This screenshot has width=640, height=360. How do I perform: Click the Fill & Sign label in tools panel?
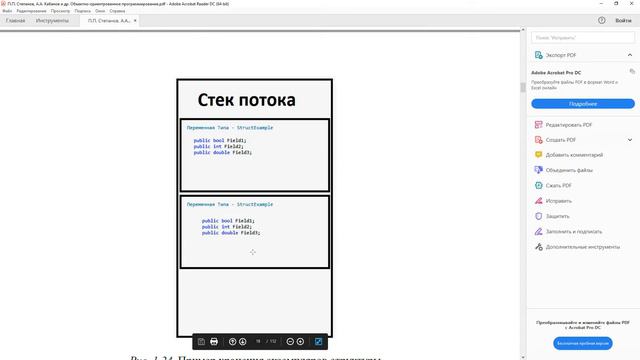573,232
